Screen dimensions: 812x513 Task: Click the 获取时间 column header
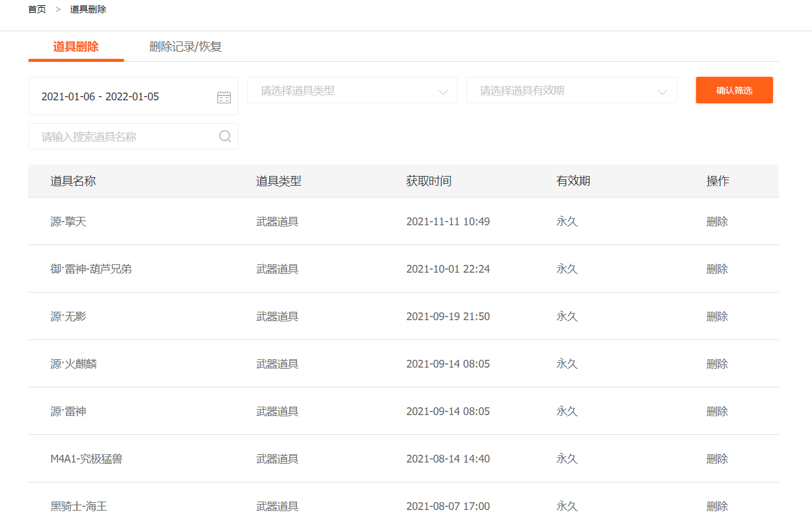pyautogui.click(x=429, y=181)
